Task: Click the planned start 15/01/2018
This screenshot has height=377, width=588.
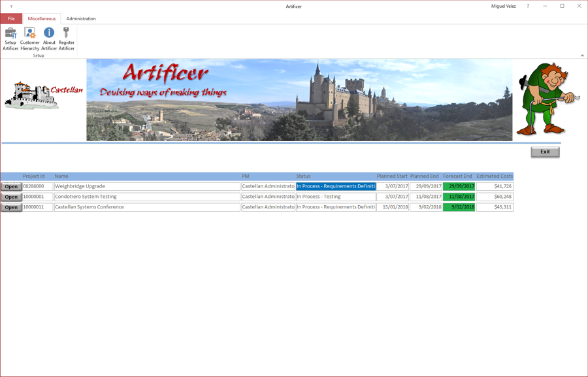Action: click(x=393, y=207)
